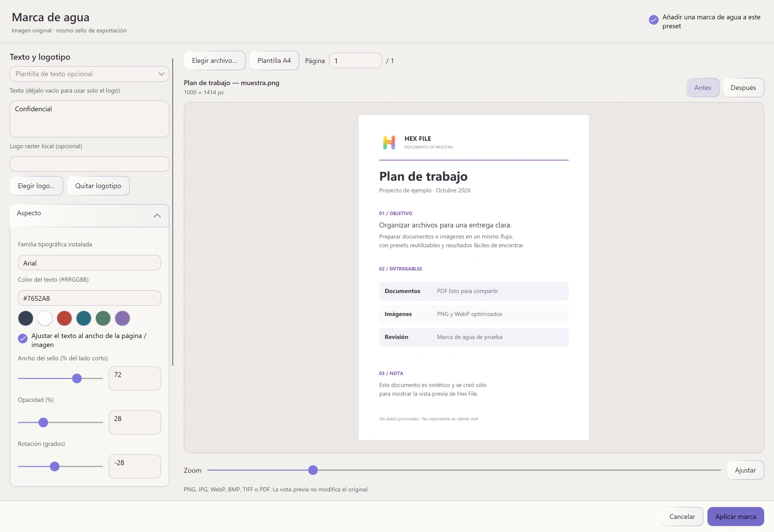Image resolution: width=774 pixels, height=532 pixels.
Task: Click the font family field 'Arial'
Action: point(89,263)
